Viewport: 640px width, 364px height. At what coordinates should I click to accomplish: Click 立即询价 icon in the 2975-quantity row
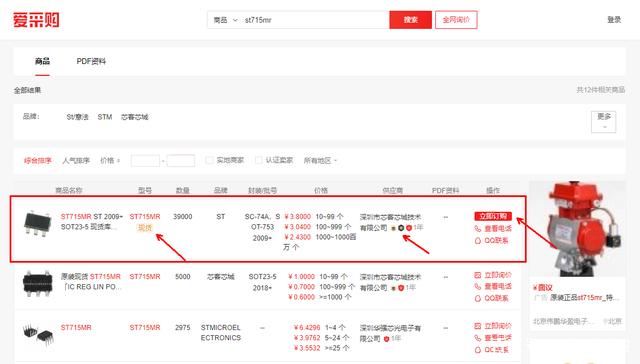[478, 326]
